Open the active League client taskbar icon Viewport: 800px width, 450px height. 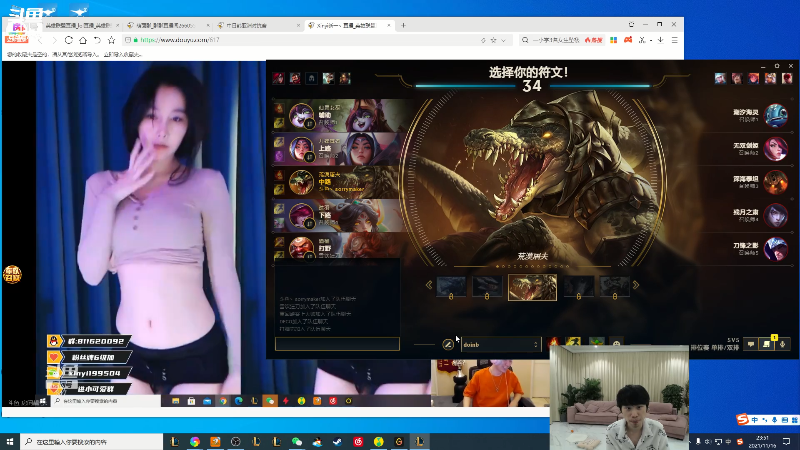pyautogui.click(x=419, y=442)
